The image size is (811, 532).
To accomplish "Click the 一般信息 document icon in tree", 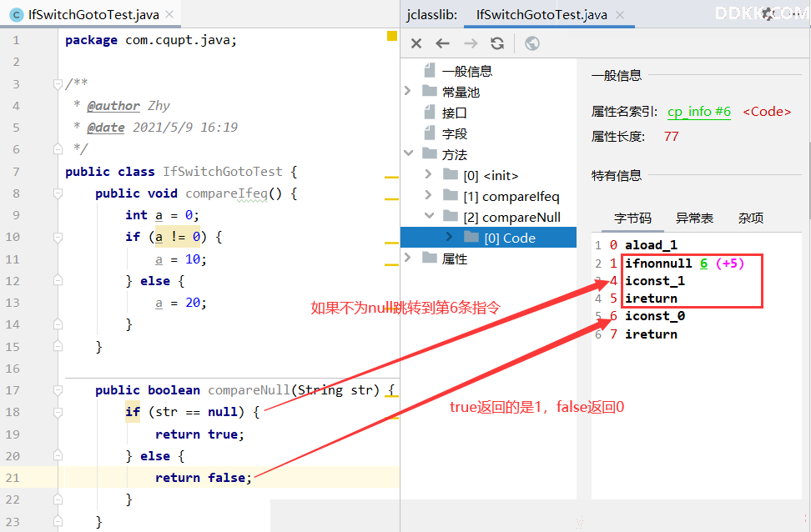I will [430, 70].
